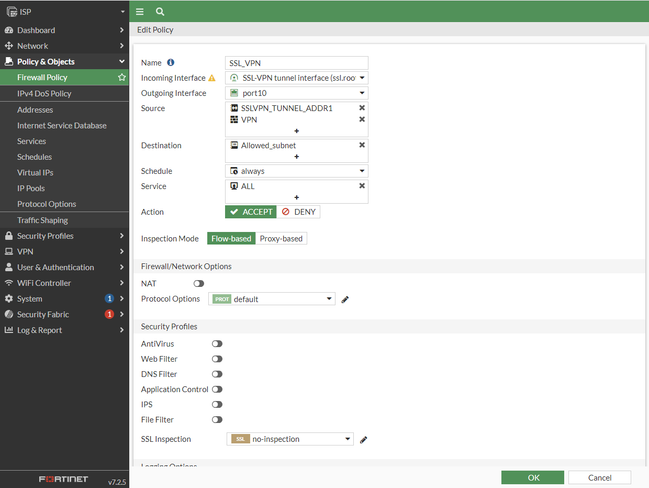Remove SSLVPN_TUNNEL_ADDR1 from Source

(362, 107)
